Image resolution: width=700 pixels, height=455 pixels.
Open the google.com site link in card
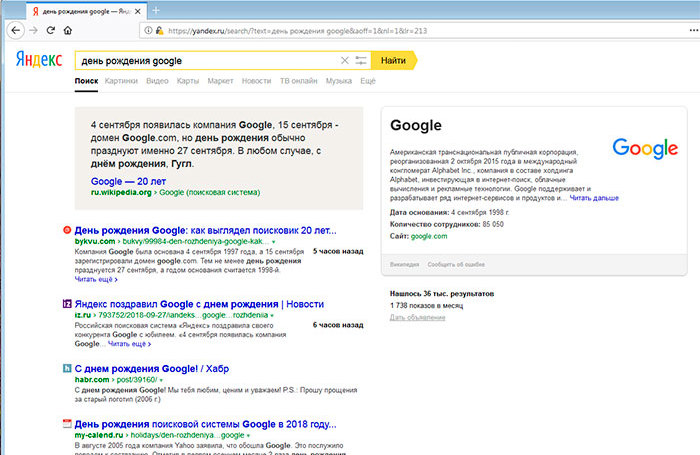pos(429,236)
